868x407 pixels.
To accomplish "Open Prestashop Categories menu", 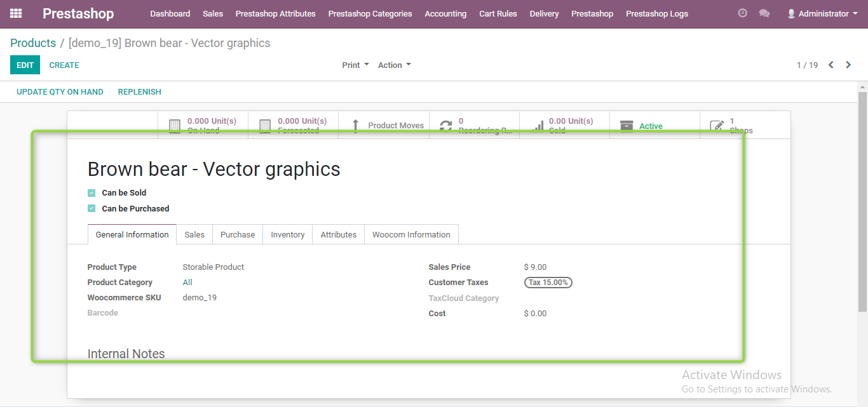I will [370, 13].
